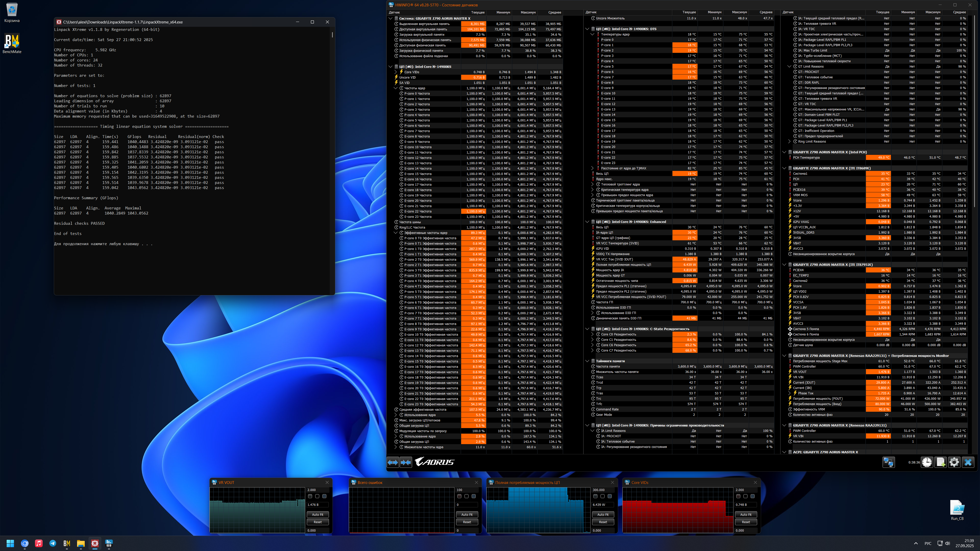Click the blue X close-sensors icon
This screenshot has height=551, width=980.
point(968,462)
